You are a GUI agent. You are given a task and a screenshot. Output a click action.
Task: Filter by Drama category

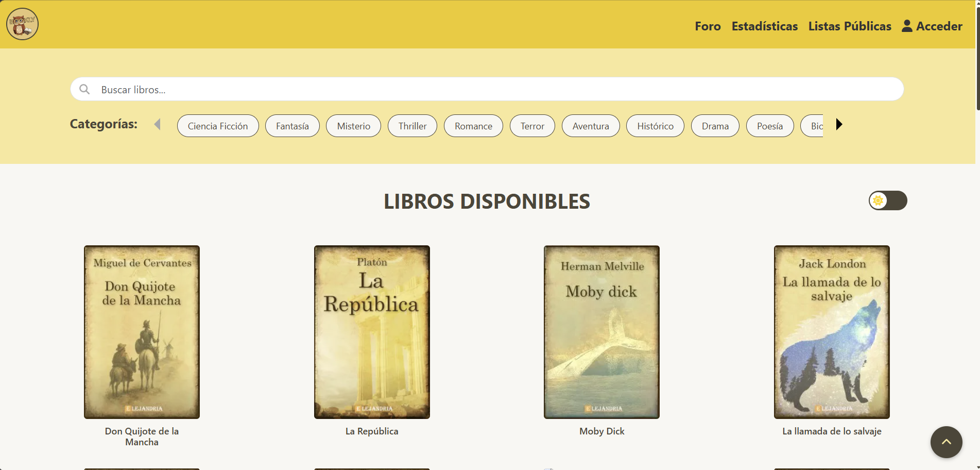pos(715,126)
